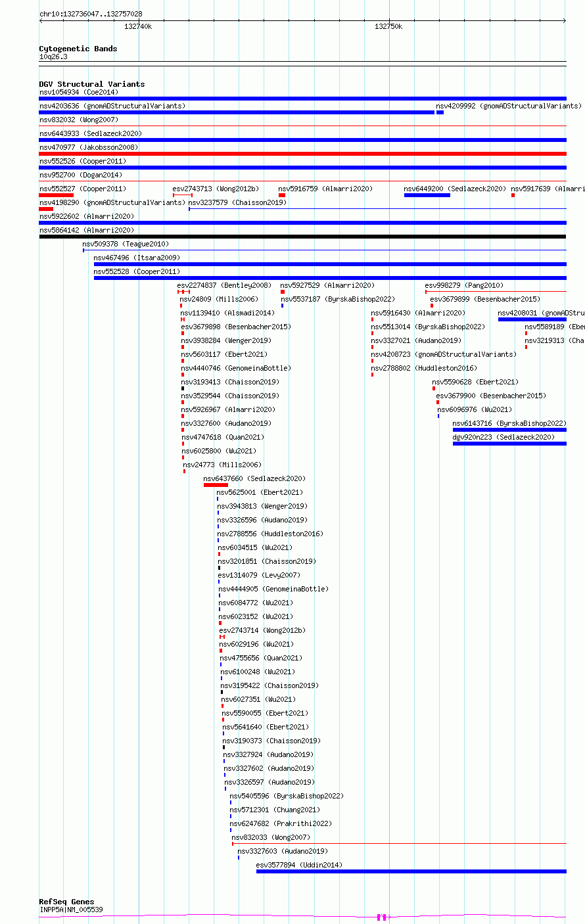Open nsv5590628 (Ebert2021) variant
Viewport: 585px width, 924px height.
(x=476, y=382)
